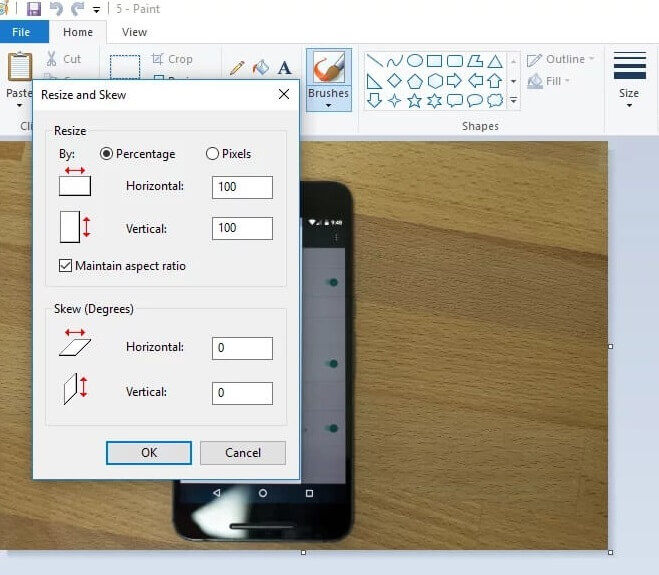This screenshot has width=659, height=575.
Task: Select the Rounded rectangle shape
Action: pyautogui.click(x=455, y=61)
